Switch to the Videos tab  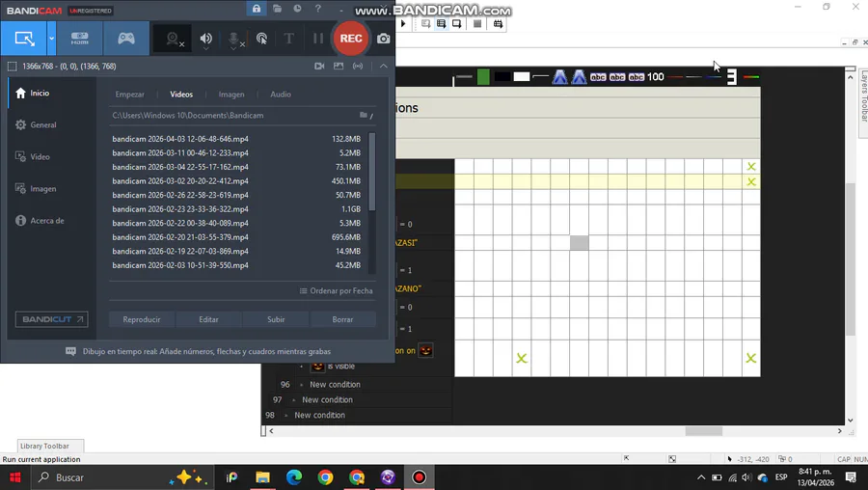[181, 95]
